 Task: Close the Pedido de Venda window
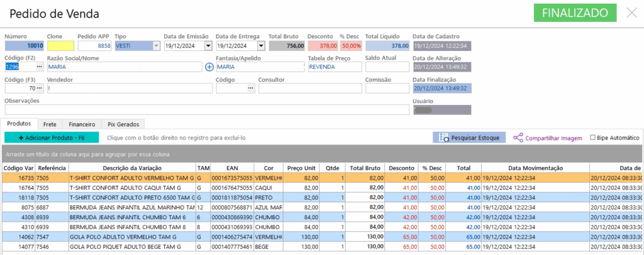click(631, 13)
